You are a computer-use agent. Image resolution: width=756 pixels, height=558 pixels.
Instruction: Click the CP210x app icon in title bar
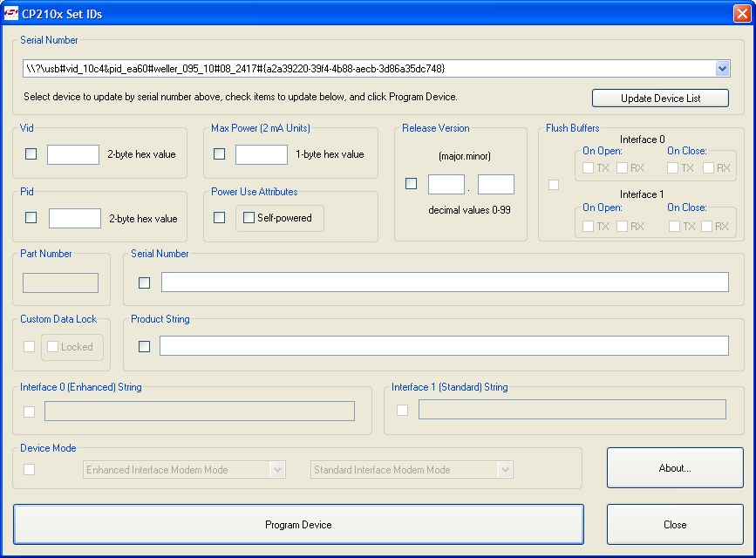[x=10, y=13]
